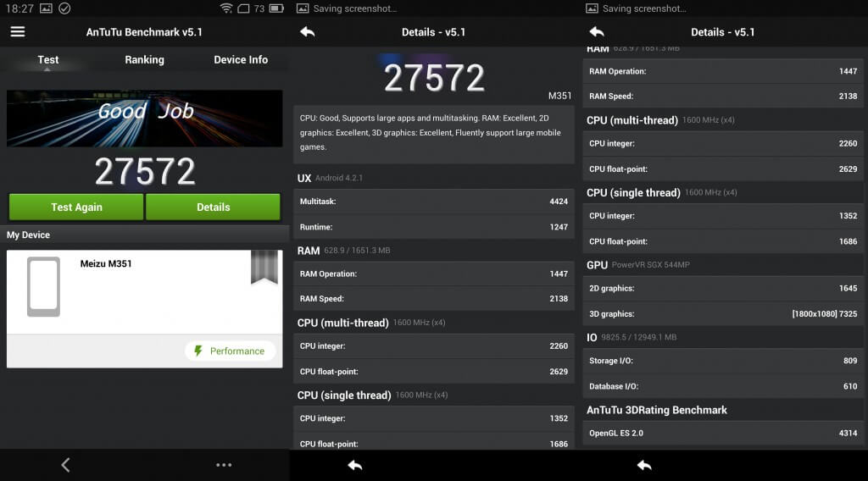Select the Meizu M351 device name
The width and height of the screenshot is (868, 481).
click(106, 263)
